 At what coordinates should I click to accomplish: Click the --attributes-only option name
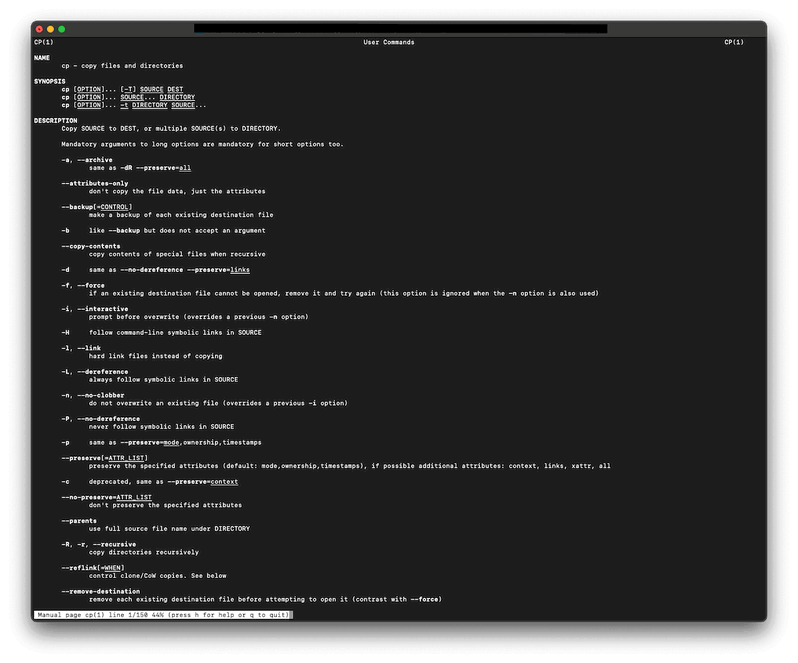tap(94, 184)
